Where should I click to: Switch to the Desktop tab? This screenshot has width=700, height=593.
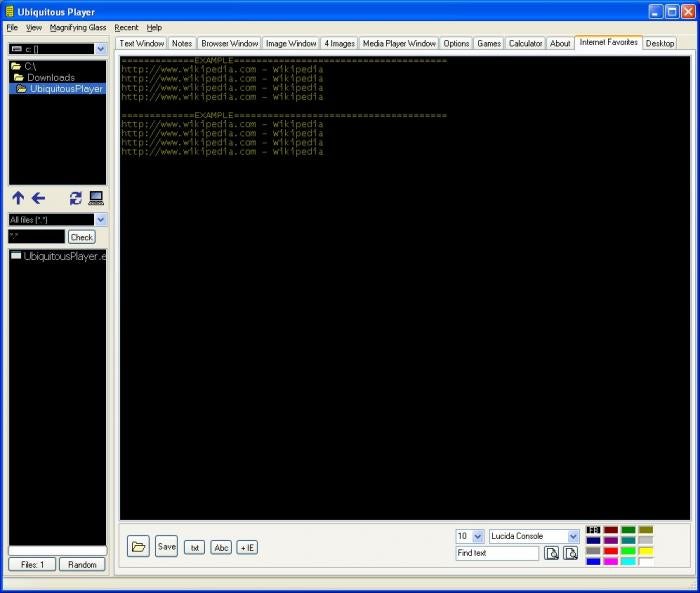coord(660,43)
